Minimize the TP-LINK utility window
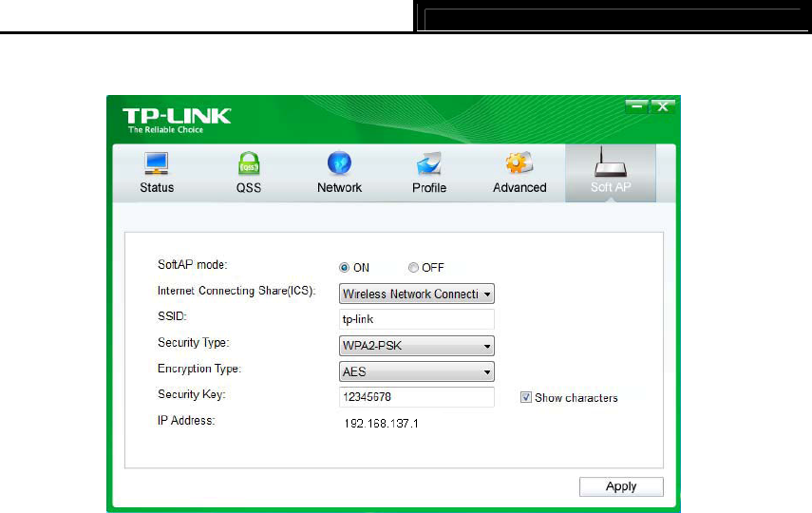812x513 pixels. 636,106
